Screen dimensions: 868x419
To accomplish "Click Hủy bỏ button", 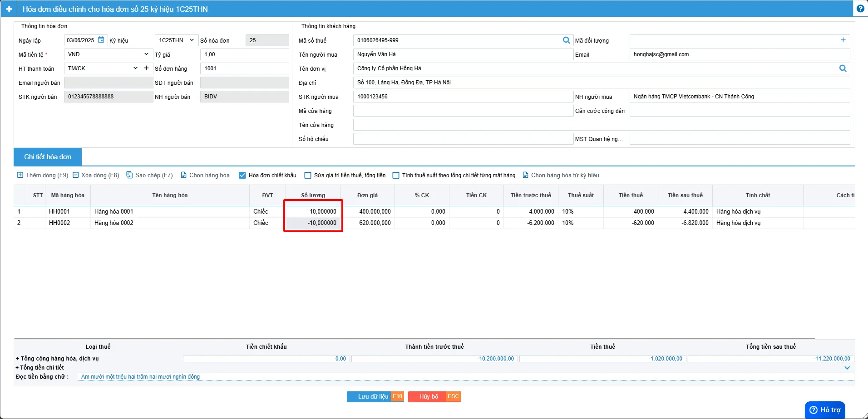I will pos(434,397).
